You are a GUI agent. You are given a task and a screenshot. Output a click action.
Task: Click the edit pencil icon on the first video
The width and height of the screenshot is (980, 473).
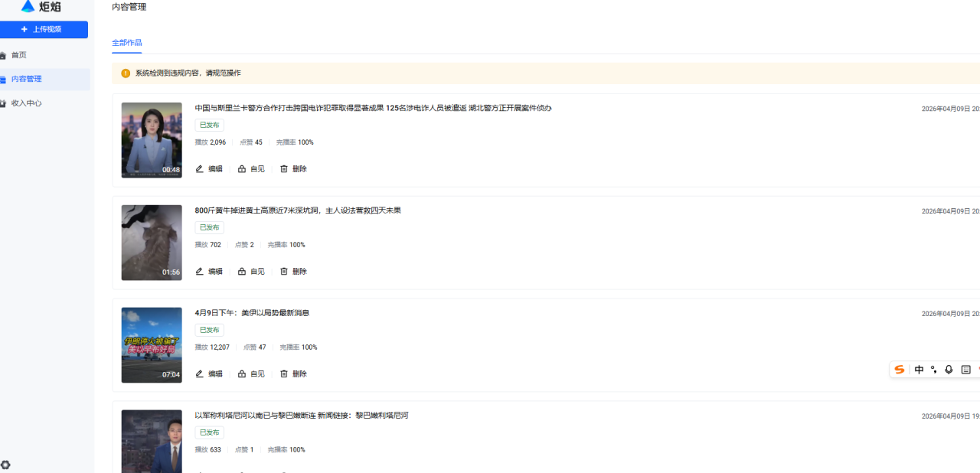click(x=199, y=168)
